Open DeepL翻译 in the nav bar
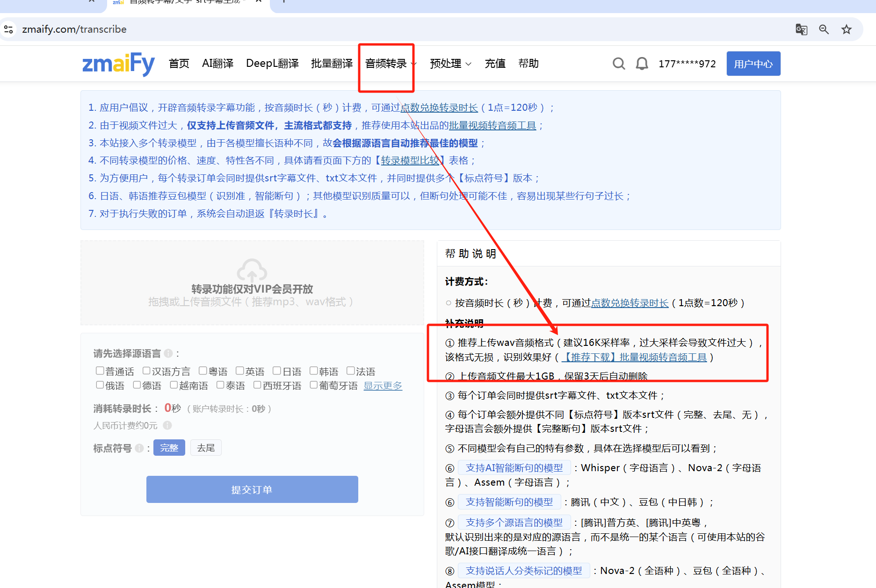Image resolution: width=876 pixels, height=588 pixels. [272, 64]
